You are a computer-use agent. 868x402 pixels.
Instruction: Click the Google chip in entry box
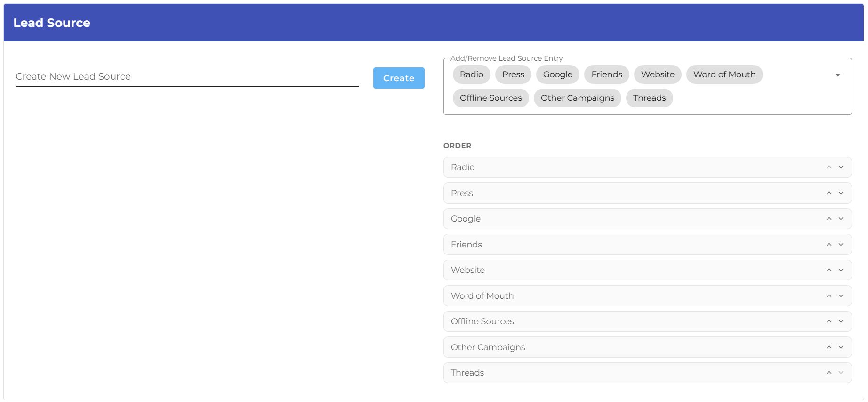click(557, 74)
